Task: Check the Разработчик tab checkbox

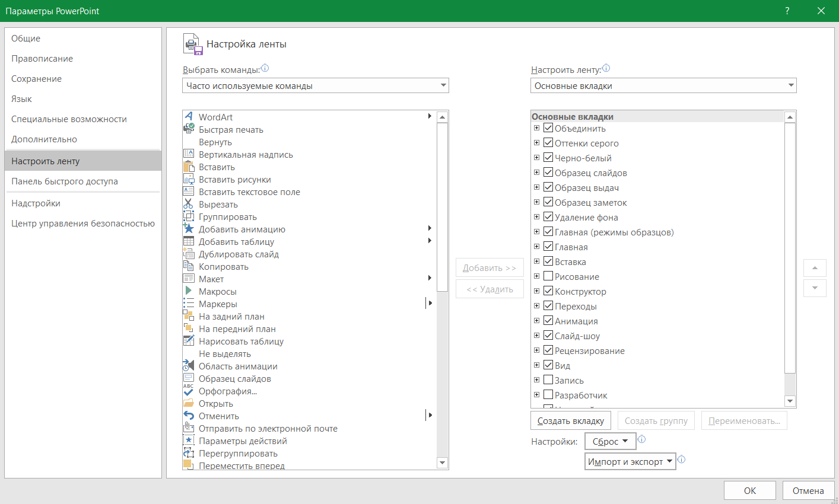Action: click(548, 395)
